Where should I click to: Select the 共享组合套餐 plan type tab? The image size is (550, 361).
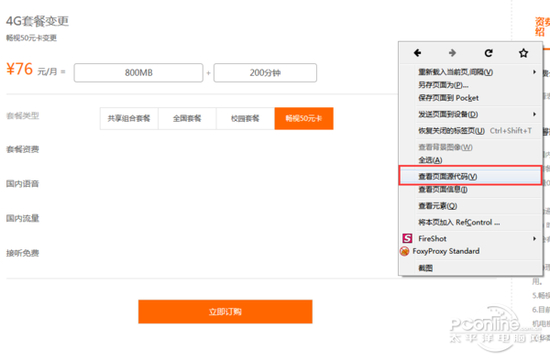click(x=129, y=119)
